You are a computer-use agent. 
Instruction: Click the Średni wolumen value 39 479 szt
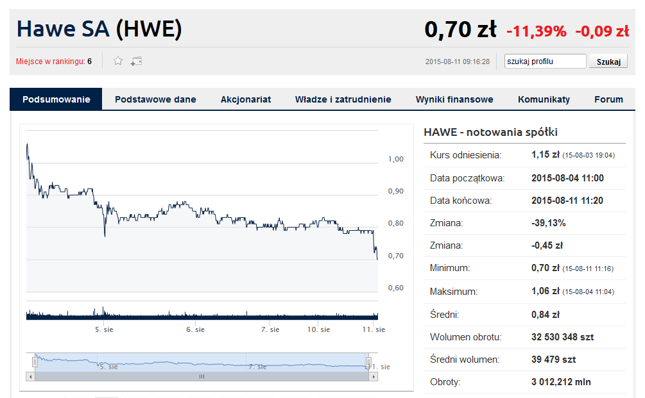coord(553,360)
